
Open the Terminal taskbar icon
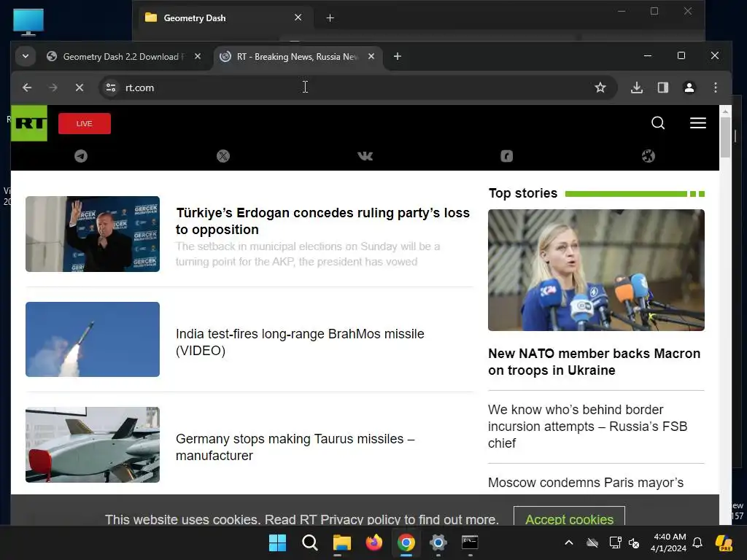[x=470, y=542]
